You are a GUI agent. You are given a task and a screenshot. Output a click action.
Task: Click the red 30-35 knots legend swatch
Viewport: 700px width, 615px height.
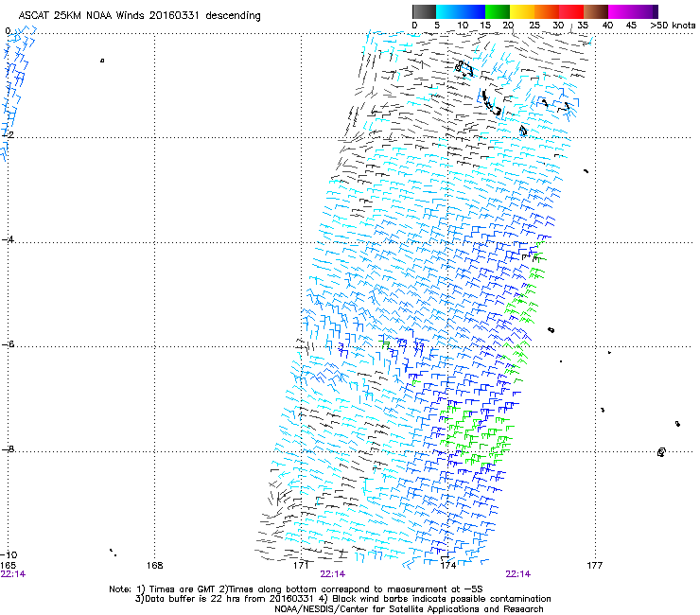(x=571, y=11)
